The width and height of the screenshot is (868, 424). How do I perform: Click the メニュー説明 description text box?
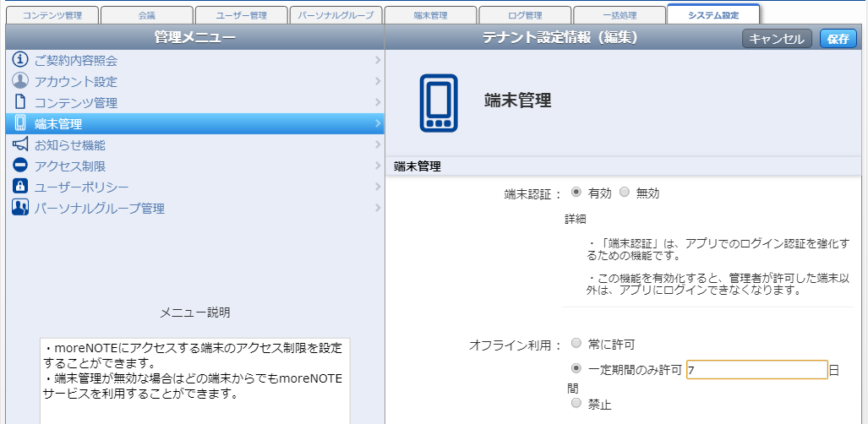(x=195, y=381)
